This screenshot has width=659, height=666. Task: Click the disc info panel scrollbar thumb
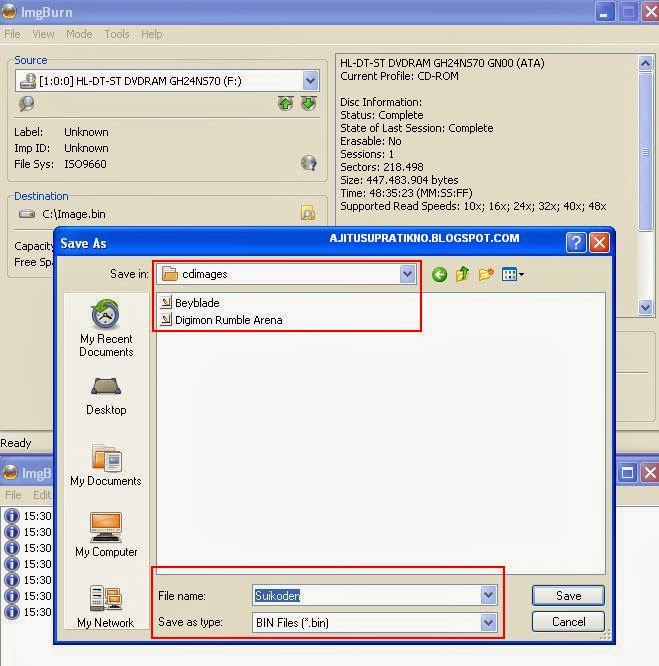pos(645,152)
